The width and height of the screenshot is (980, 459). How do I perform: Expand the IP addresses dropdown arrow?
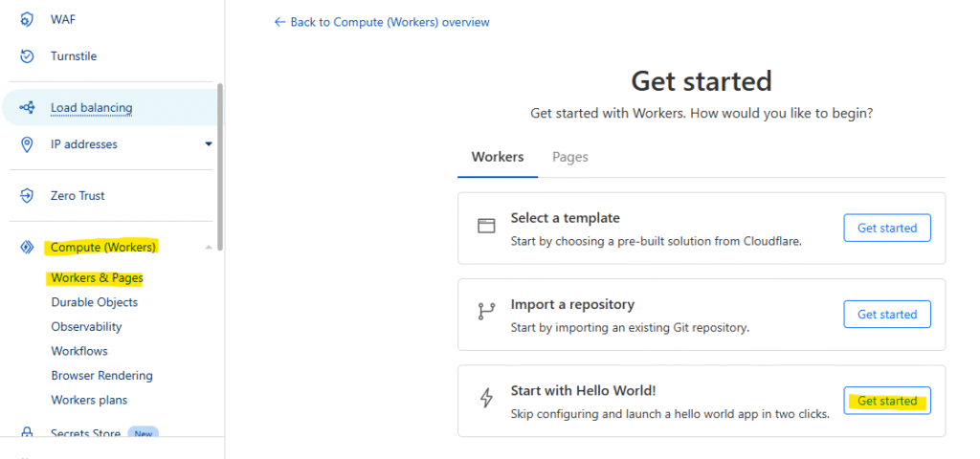tap(209, 144)
